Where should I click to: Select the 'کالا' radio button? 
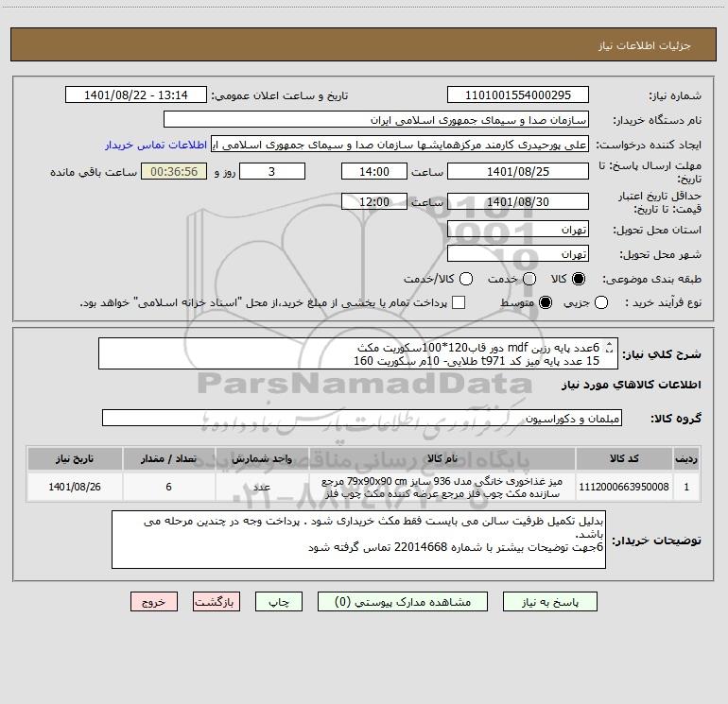[x=579, y=279]
